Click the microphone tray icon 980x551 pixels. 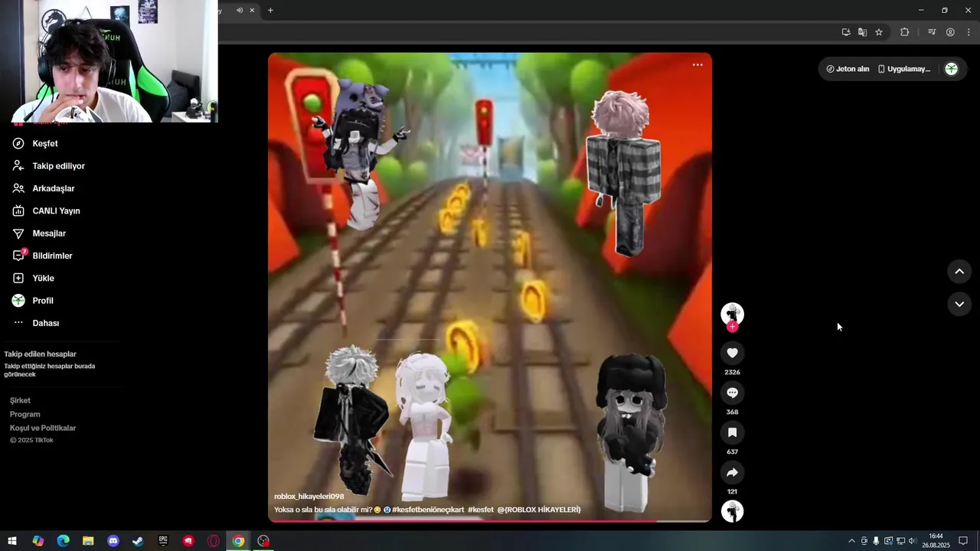tap(876, 541)
